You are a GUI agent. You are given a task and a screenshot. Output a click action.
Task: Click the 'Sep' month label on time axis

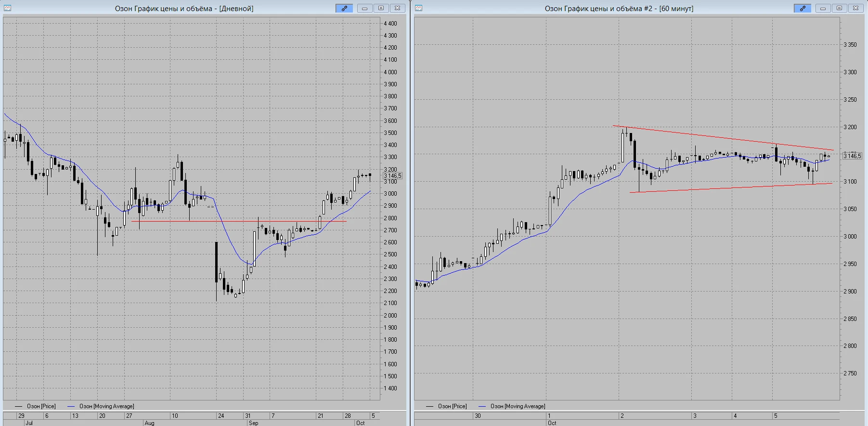tap(253, 423)
